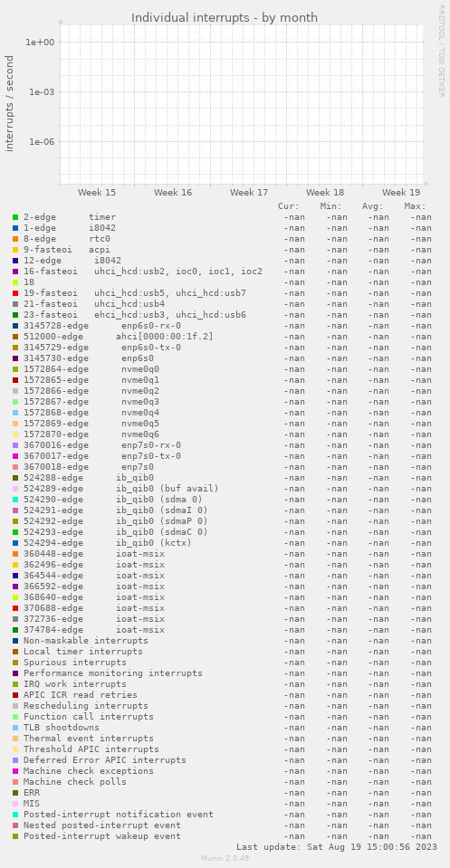The image size is (450, 868).
Task: Click the Max: column header
Action: tap(415, 206)
